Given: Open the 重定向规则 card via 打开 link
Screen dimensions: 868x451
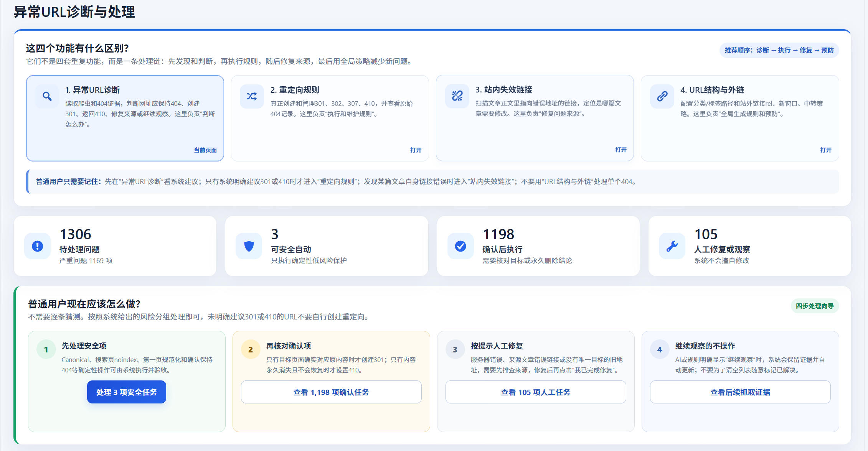Looking at the screenshot, I should pos(416,150).
